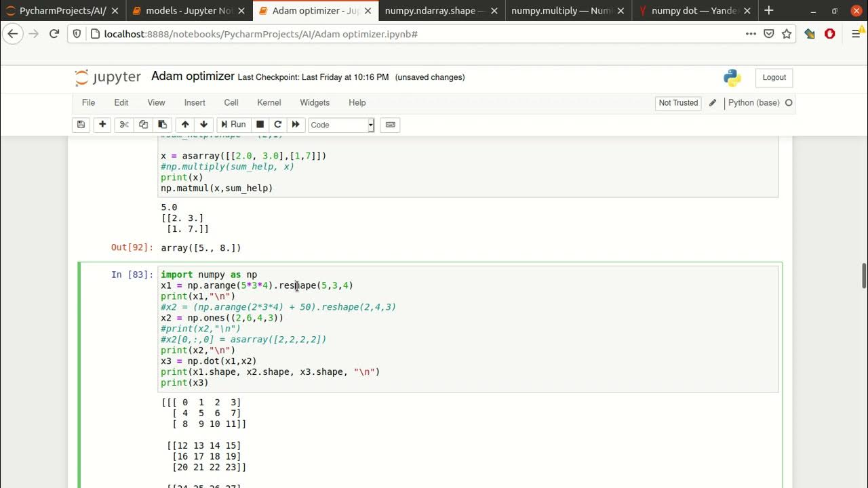868x488 pixels.
Task: Paste cells below icon
Action: coord(162,125)
